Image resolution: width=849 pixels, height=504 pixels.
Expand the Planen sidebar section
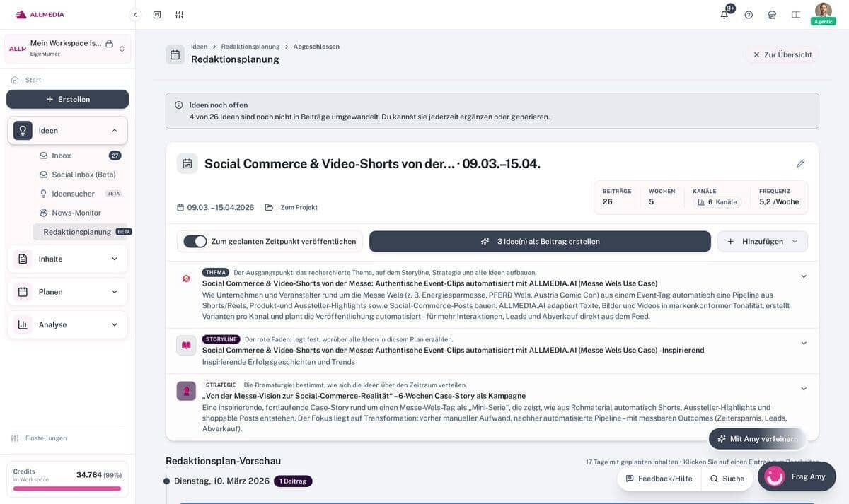pyautogui.click(x=68, y=292)
